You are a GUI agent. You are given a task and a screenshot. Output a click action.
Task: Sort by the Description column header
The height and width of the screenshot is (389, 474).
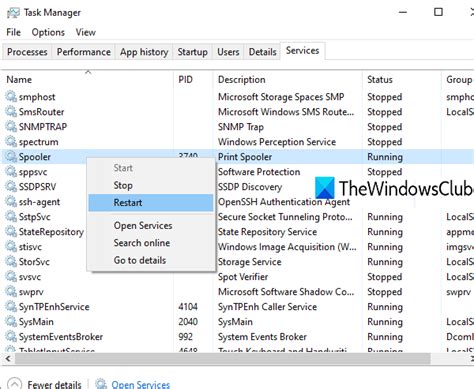pyautogui.click(x=287, y=80)
